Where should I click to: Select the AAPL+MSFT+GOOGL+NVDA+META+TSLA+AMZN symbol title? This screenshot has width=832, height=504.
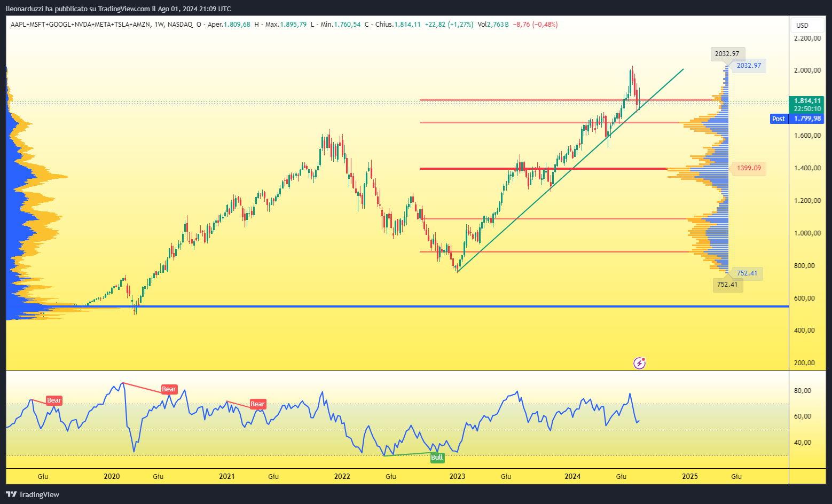point(80,25)
